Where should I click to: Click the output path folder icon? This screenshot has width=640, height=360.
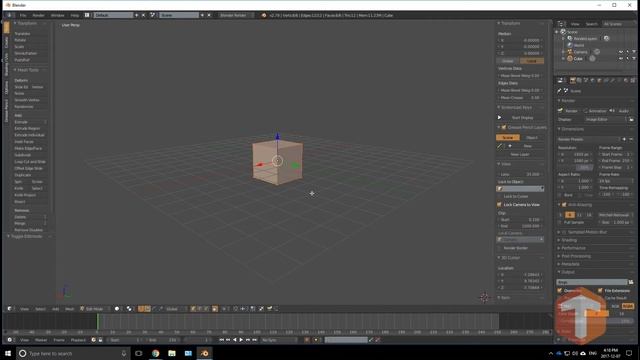pyautogui.click(x=631, y=282)
